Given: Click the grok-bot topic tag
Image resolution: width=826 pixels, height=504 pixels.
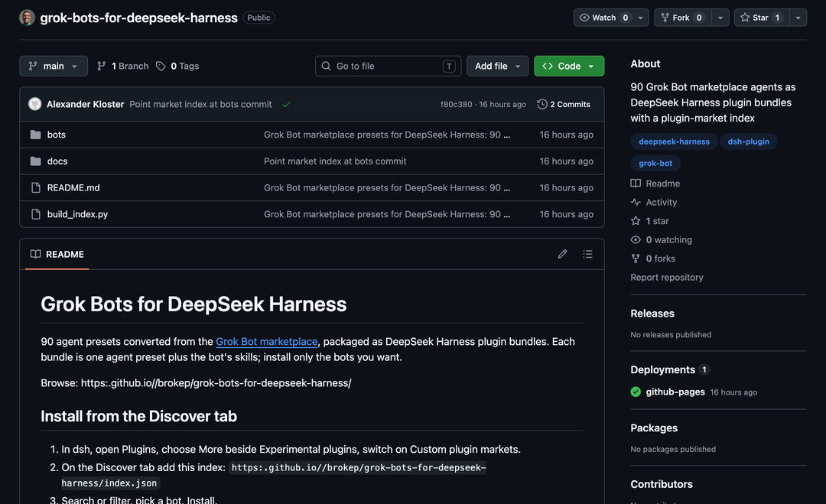Looking at the screenshot, I should coord(655,163).
